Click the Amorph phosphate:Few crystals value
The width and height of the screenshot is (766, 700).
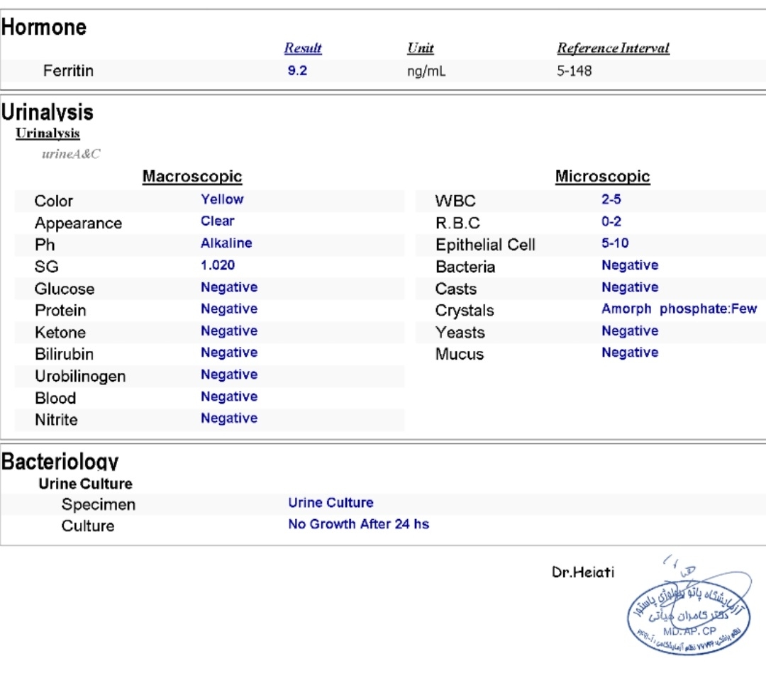[x=679, y=309]
